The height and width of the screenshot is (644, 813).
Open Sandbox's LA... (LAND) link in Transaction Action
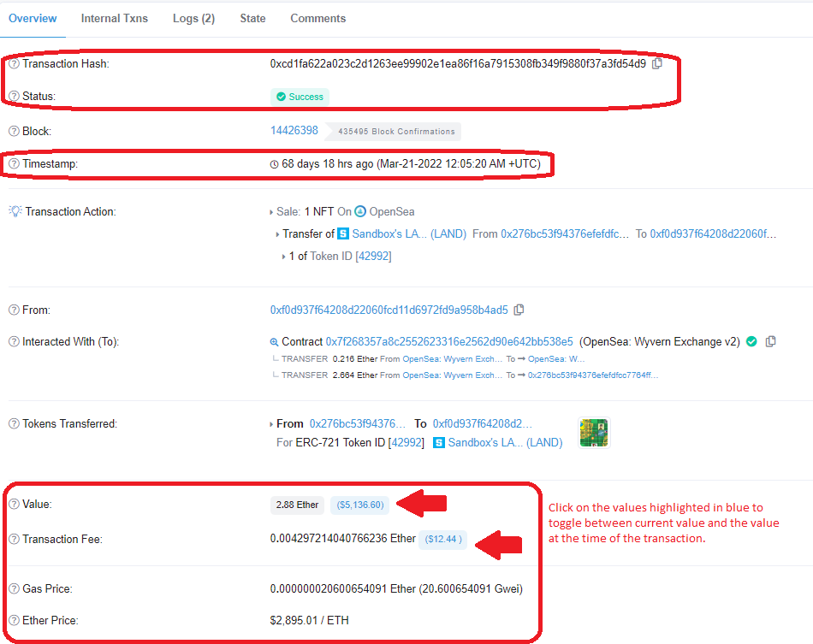410,233
